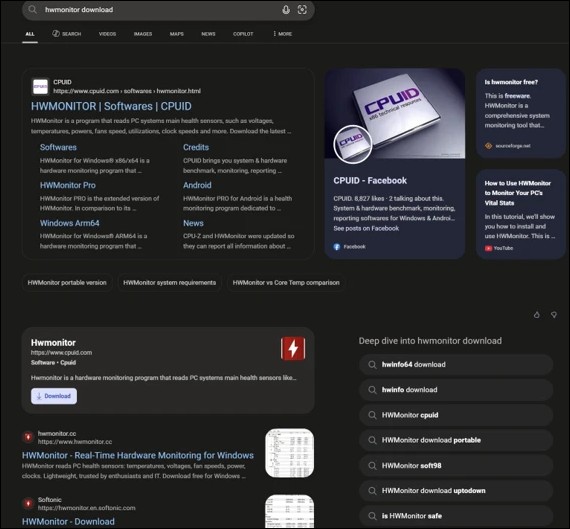Search related query hwinfo64 download
The height and width of the screenshot is (529, 570).
[x=456, y=365]
